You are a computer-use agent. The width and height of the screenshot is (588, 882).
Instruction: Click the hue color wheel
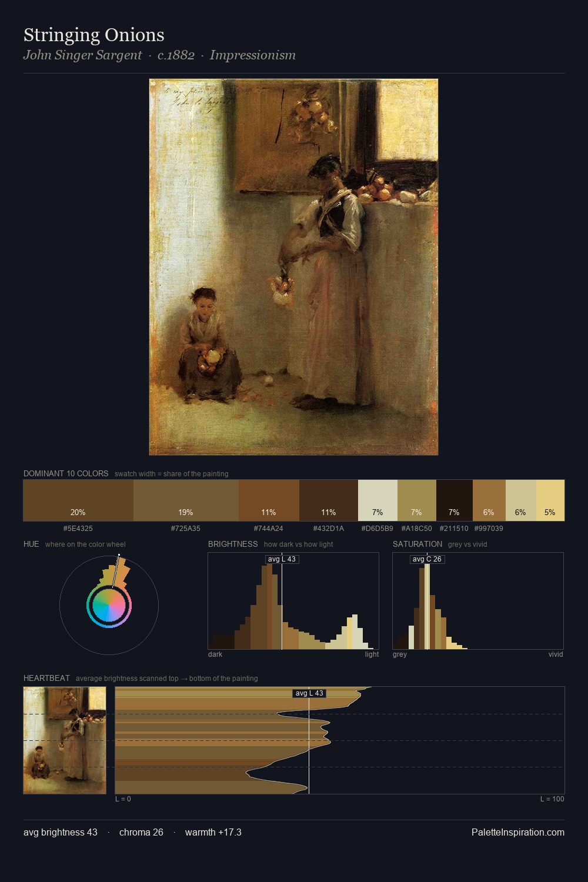pos(109,606)
